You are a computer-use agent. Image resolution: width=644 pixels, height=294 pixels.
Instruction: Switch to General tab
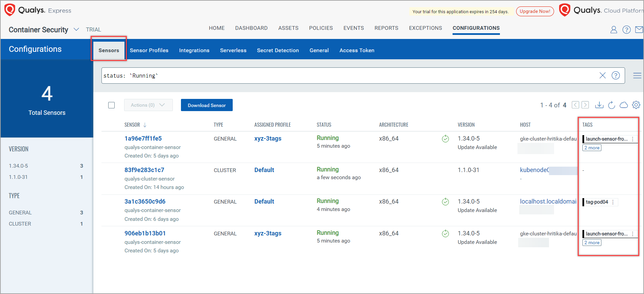coord(319,50)
